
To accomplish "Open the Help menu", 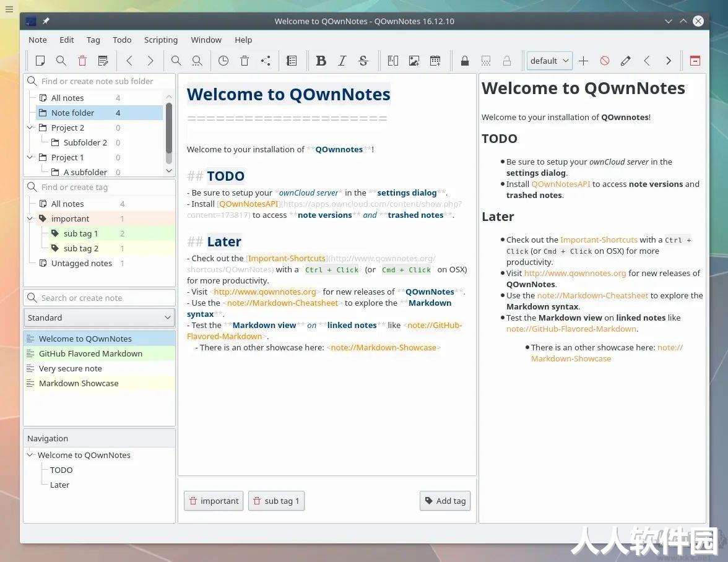I will [243, 40].
